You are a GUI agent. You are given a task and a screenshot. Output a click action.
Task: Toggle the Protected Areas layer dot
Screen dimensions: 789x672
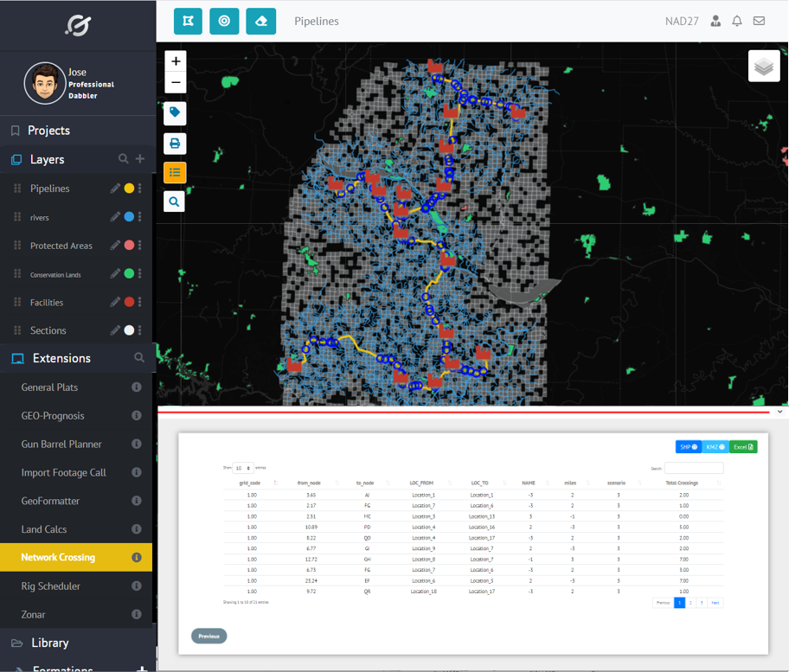point(126,246)
